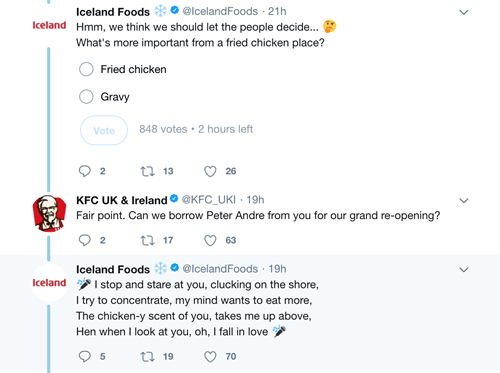Viewport: 500px width, 373px height.
Task: Reply to the Iceland song lyrics tweet
Action: (x=85, y=356)
